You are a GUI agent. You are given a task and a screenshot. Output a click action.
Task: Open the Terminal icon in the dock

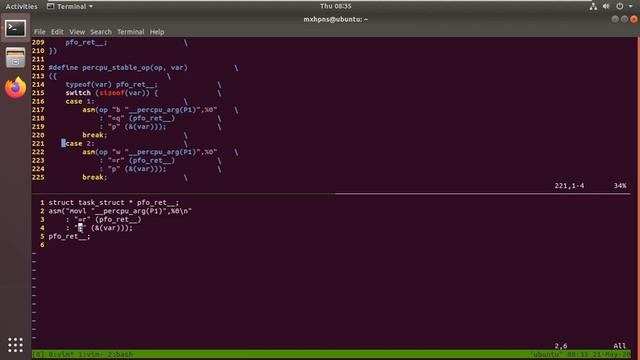point(16,29)
